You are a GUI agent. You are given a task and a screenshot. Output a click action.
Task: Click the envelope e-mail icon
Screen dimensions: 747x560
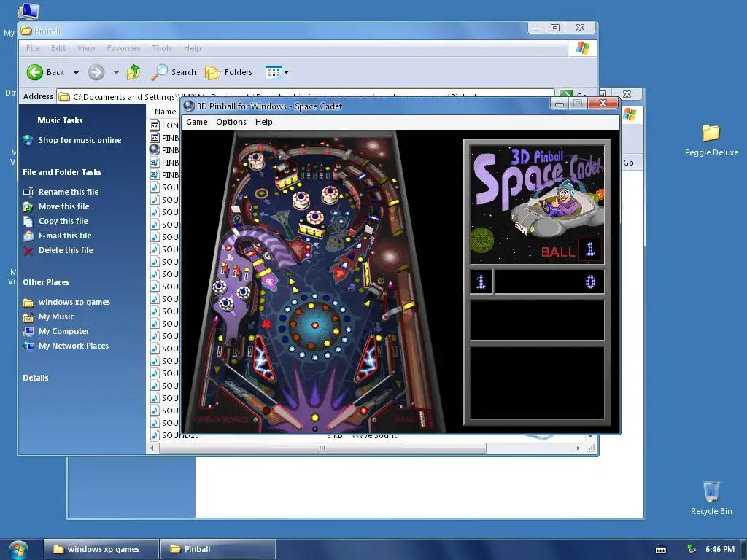point(28,236)
